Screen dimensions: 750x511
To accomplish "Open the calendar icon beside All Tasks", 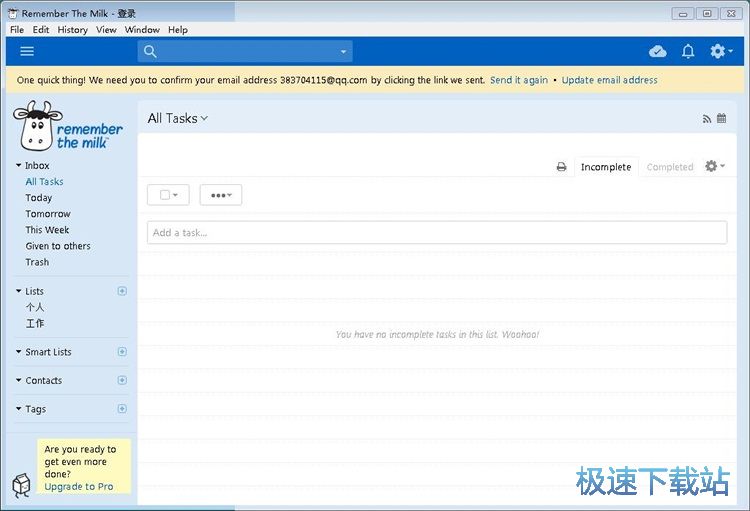I will (x=722, y=118).
